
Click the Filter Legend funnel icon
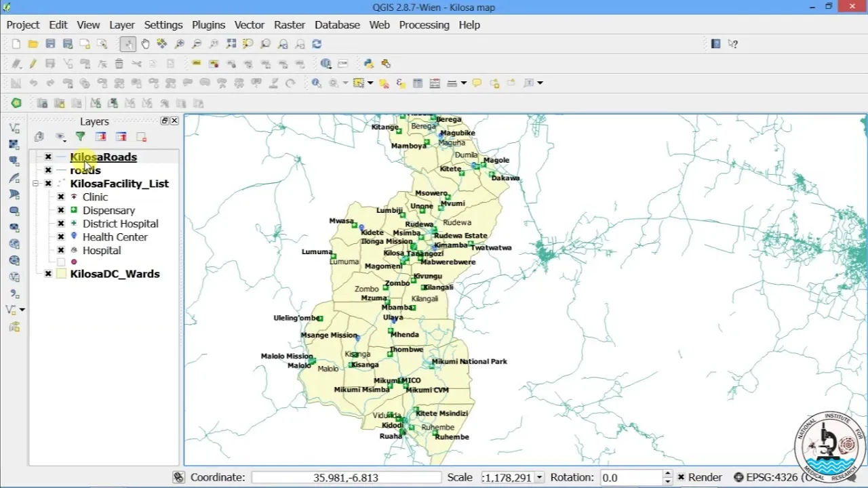point(80,137)
